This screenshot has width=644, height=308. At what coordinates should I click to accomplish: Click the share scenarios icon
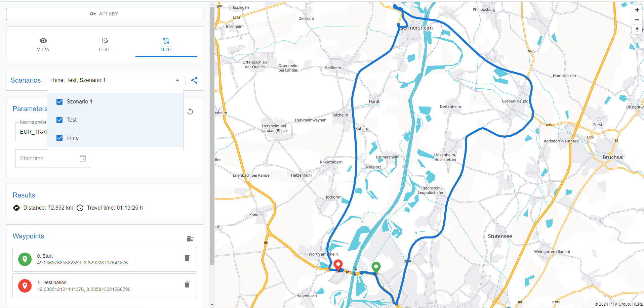coord(194,80)
